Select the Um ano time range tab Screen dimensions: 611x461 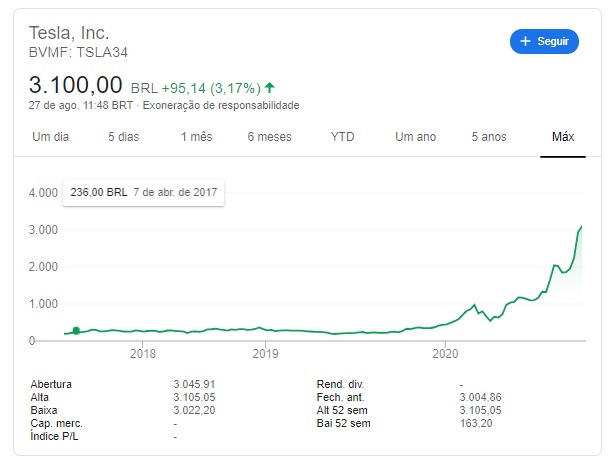coord(415,137)
